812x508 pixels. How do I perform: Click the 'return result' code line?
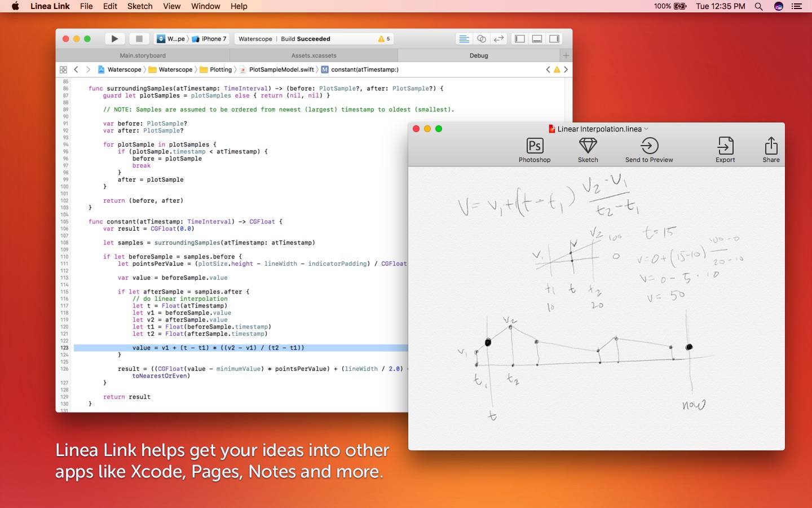(x=127, y=397)
